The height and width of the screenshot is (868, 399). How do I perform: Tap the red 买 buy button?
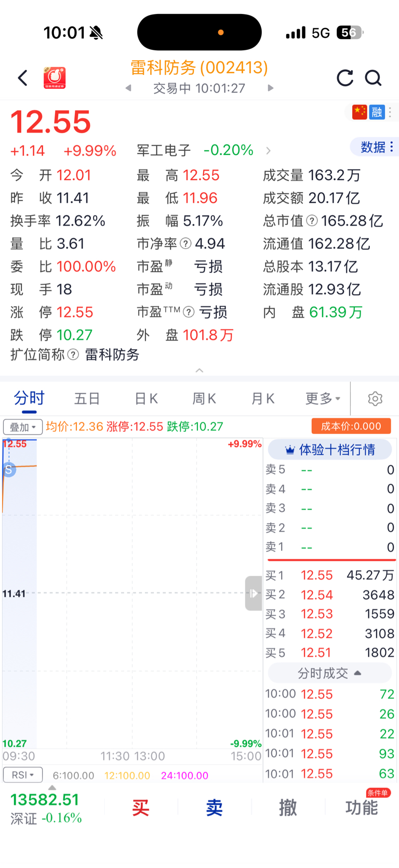(140, 808)
